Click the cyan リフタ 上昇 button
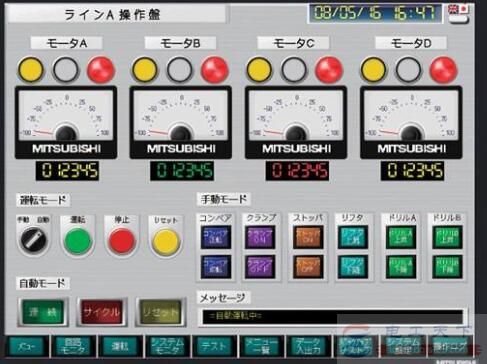This screenshot has height=364, width=487. tap(353, 237)
